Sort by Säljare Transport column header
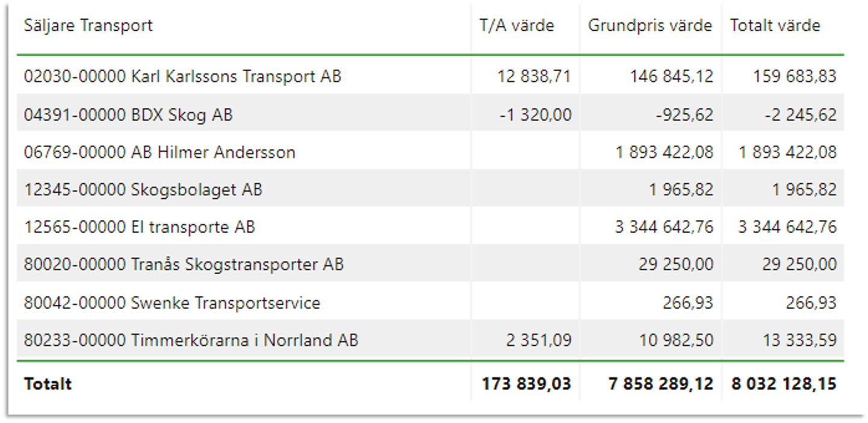The image size is (868, 423). [88, 25]
